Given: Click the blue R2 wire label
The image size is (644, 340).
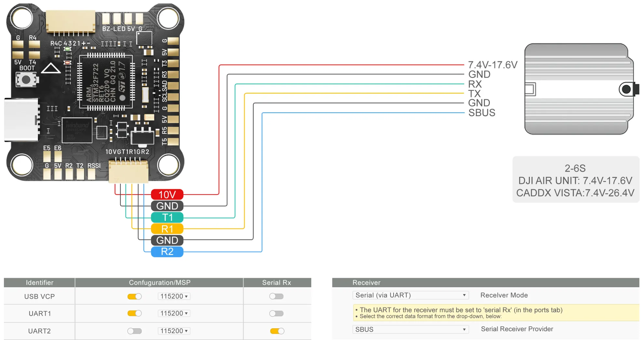Looking at the screenshot, I should [167, 252].
